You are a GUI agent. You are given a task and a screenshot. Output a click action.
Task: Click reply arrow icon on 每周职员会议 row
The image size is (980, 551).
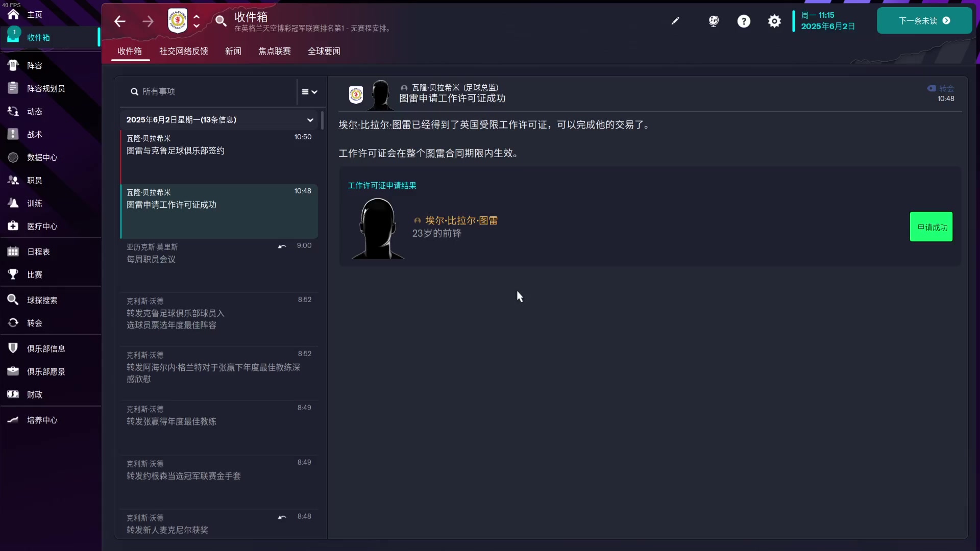[x=282, y=246]
